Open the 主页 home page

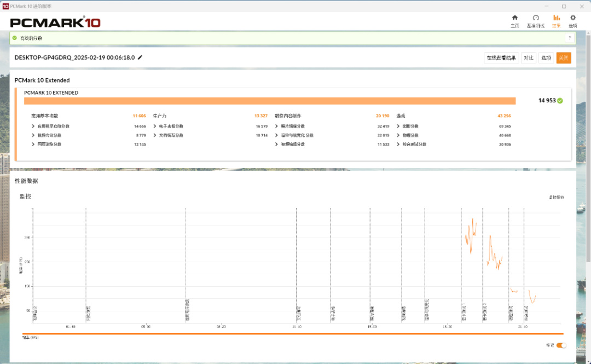[514, 21]
